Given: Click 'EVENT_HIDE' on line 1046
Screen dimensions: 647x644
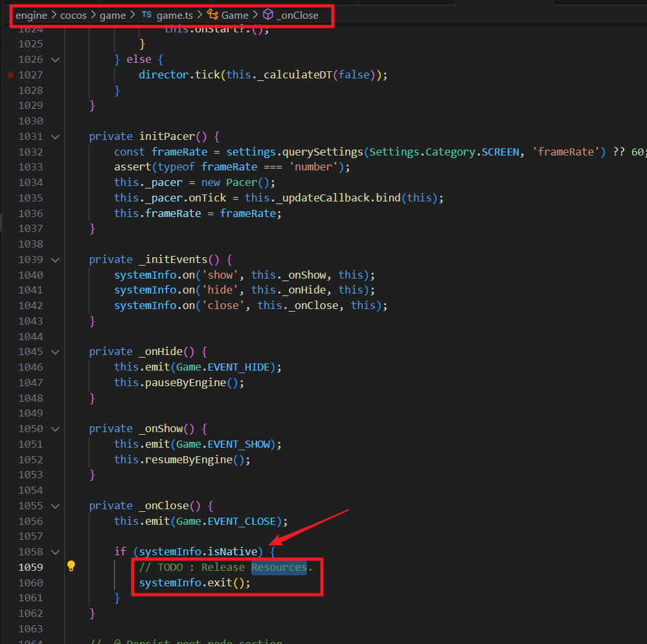Looking at the screenshot, I should 238,367.
